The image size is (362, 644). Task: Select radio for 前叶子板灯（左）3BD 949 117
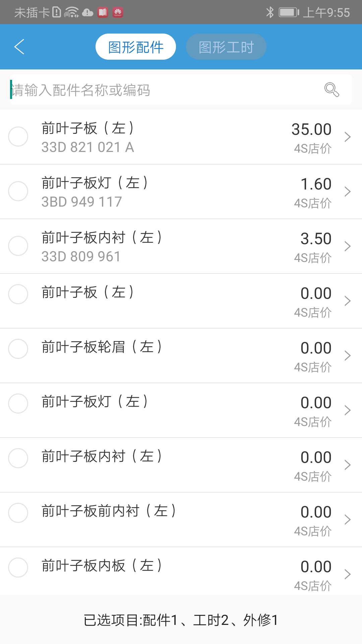[18, 191]
